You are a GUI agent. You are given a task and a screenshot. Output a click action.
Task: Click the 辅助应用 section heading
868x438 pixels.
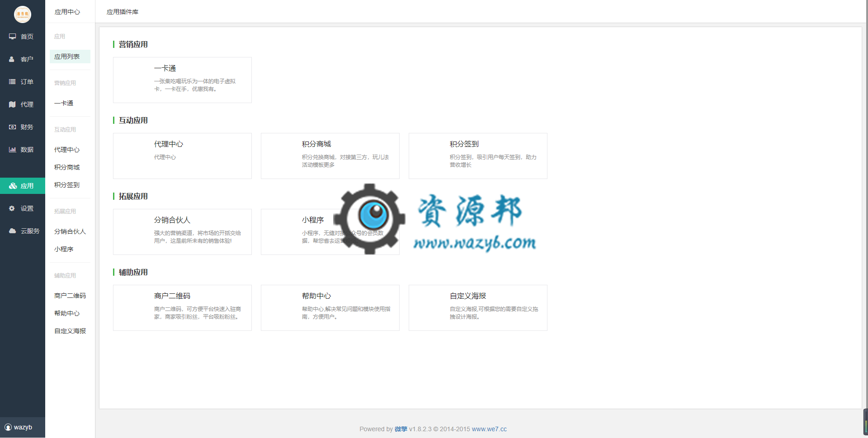(x=133, y=272)
